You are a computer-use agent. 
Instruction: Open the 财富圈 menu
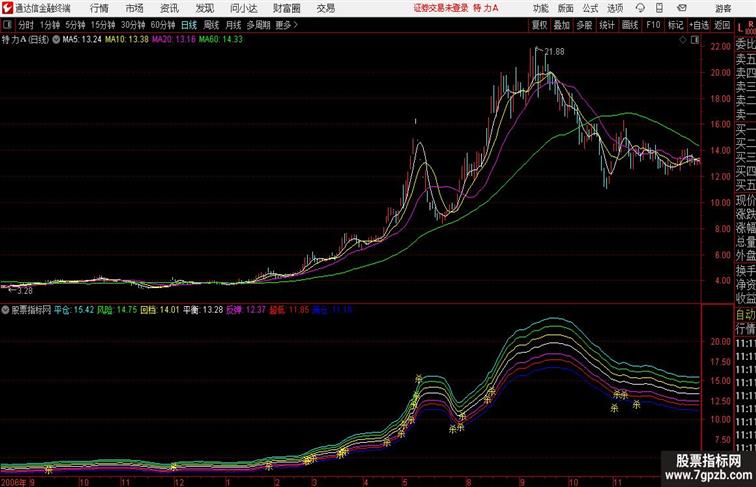coord(286,8)
